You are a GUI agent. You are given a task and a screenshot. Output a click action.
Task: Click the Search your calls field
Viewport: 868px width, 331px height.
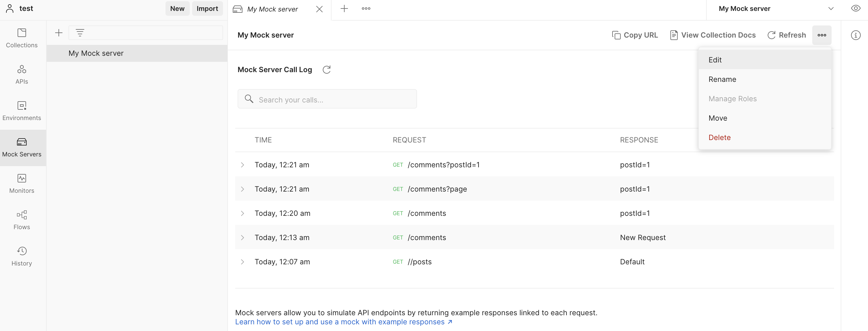327,99
